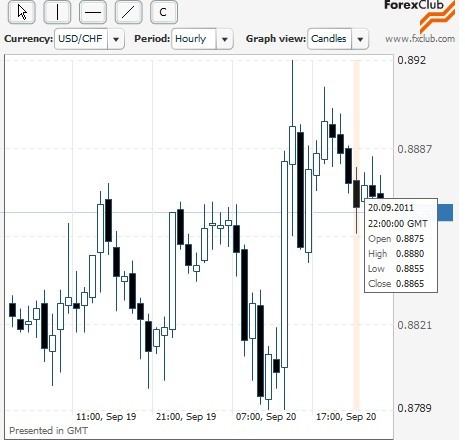Open the www.fxclub.com link
465x440 pixels.
420,39
